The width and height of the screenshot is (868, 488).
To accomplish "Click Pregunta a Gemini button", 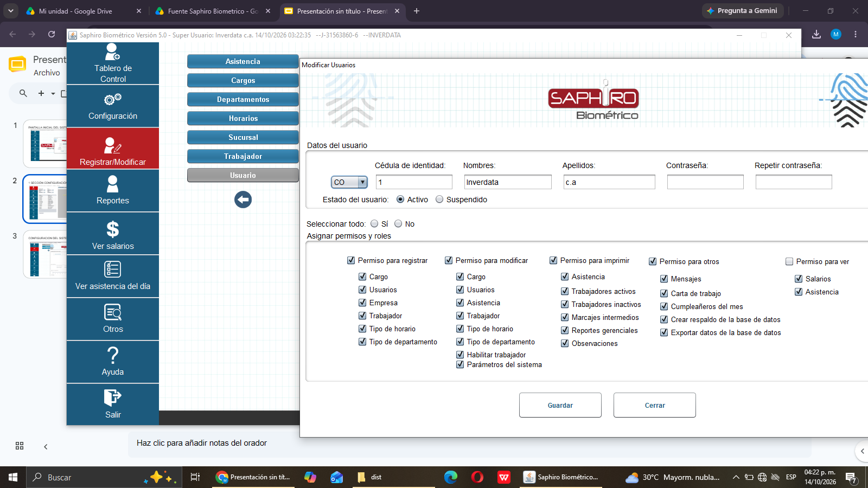I will coord(743,11).
